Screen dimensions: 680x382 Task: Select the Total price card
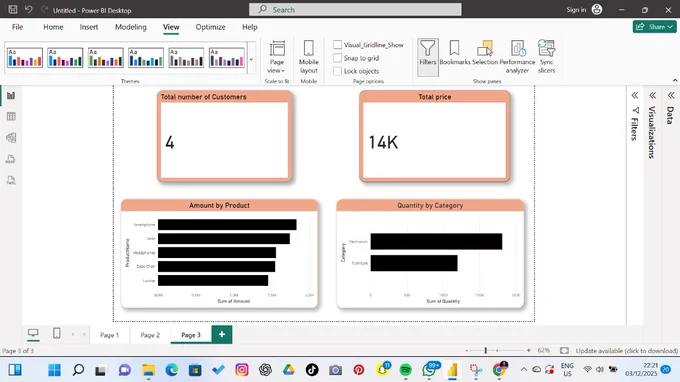coord(435,136)
